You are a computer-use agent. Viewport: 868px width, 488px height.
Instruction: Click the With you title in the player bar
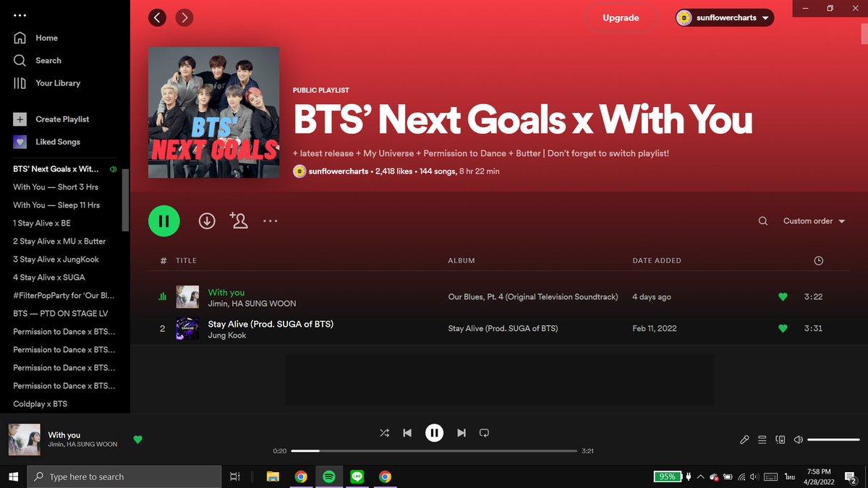(x=64, y=435)
